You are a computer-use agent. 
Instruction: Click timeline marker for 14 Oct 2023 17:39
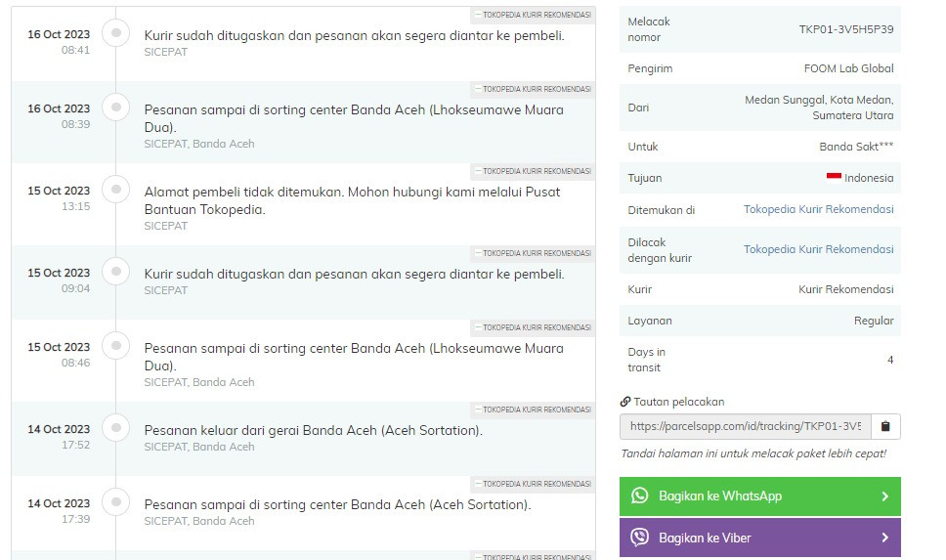[116, 501]
